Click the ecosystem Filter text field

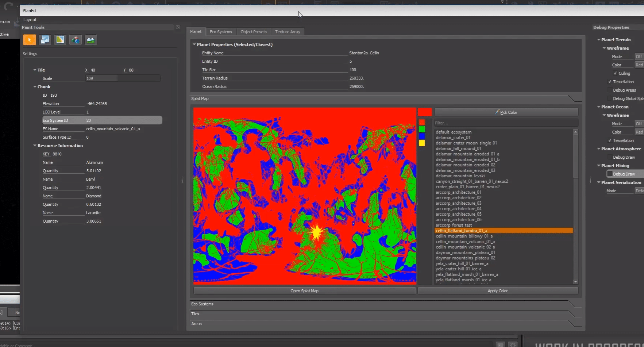[506, 123]
